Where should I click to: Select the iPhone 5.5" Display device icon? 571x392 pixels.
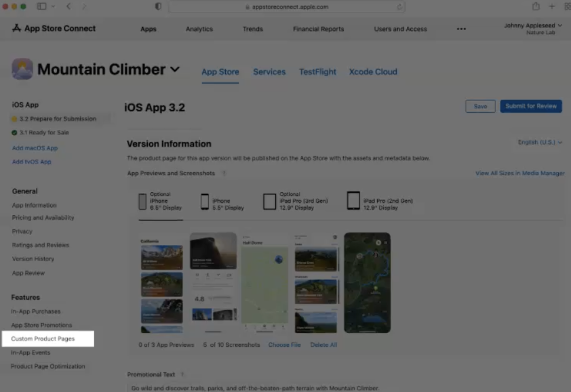pos(205,201)
